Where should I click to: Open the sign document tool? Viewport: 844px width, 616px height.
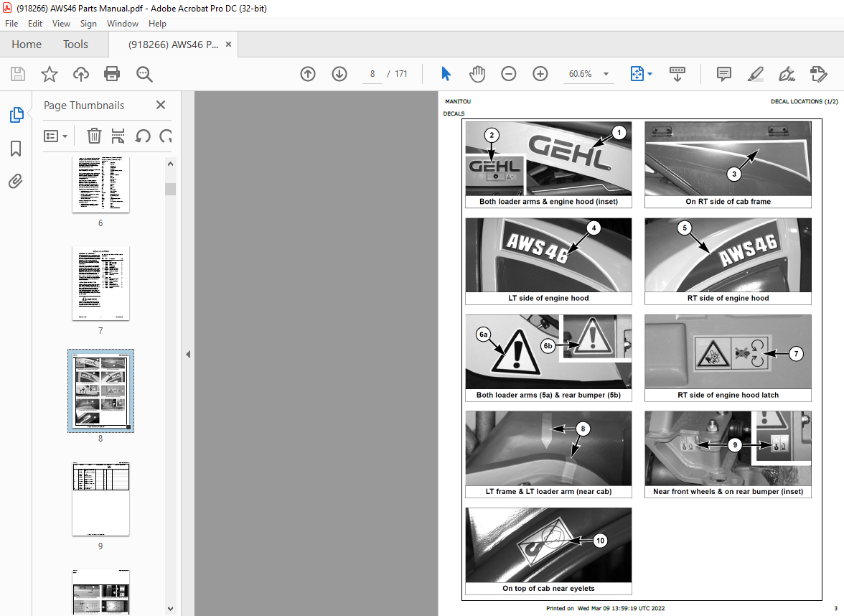(787, 74)
